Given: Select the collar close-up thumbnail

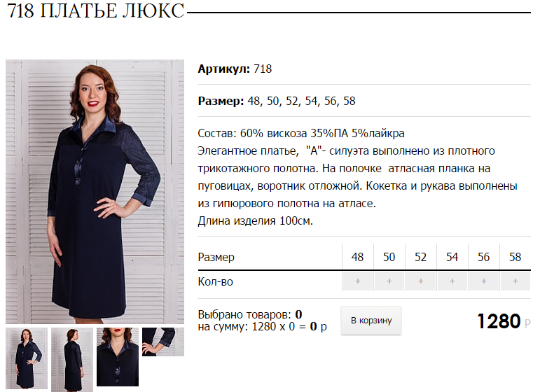Looking at the screenshot, I should pos(118,357).
